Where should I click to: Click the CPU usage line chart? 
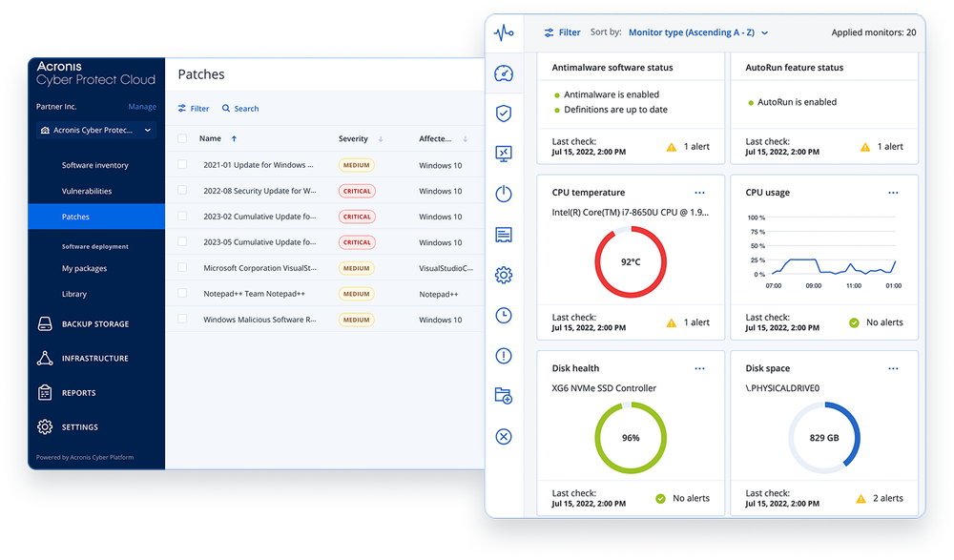click(x=824, y=252)
